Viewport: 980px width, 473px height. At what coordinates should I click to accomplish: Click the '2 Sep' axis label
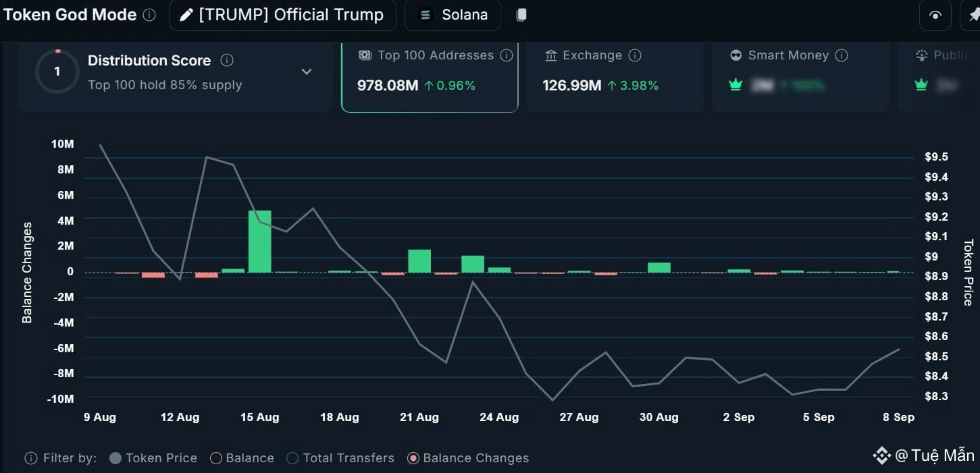point(738,418)
